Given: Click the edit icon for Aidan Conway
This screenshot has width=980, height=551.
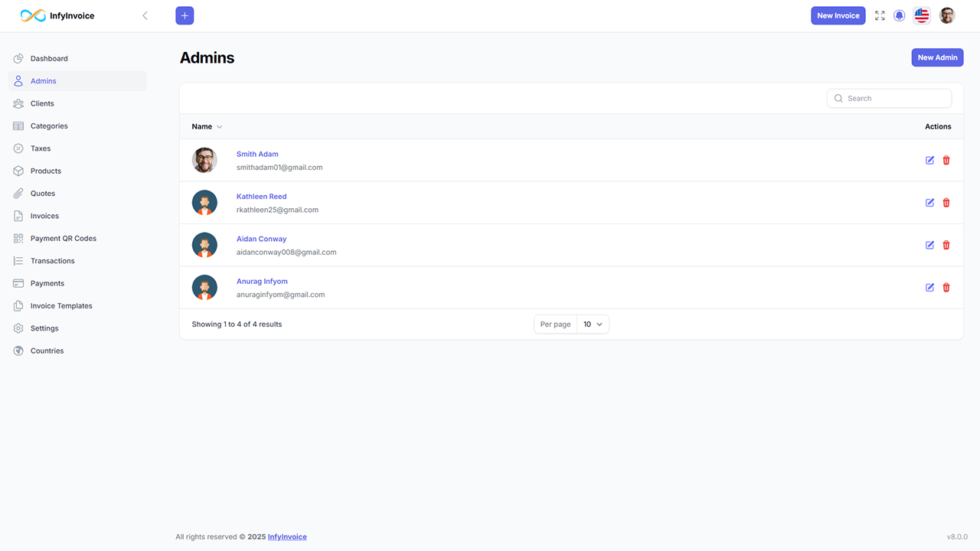Looking at the screenshot, I should [929, 245].
